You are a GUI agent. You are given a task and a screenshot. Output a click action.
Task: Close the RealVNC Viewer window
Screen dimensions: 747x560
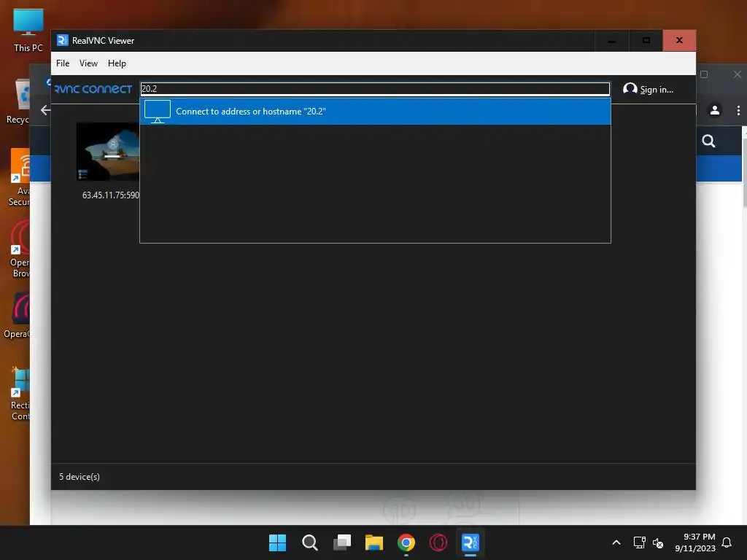679,41
